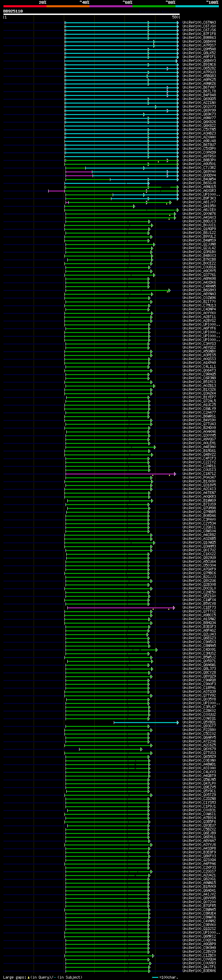Select the UniRef100_B4UW54 label

click(199, 179)
